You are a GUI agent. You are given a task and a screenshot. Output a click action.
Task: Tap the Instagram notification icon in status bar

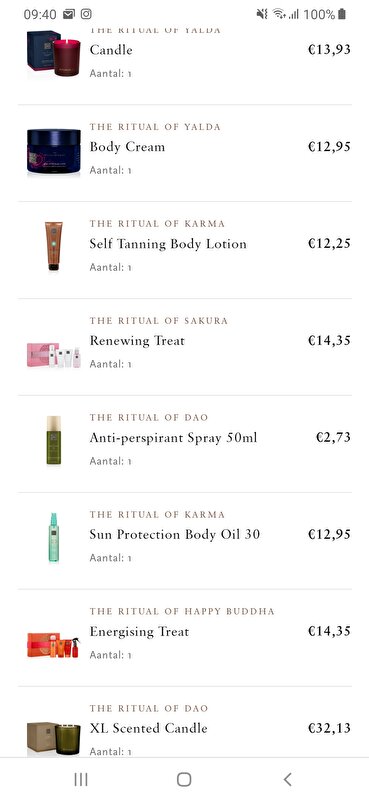tap(87, 14)
